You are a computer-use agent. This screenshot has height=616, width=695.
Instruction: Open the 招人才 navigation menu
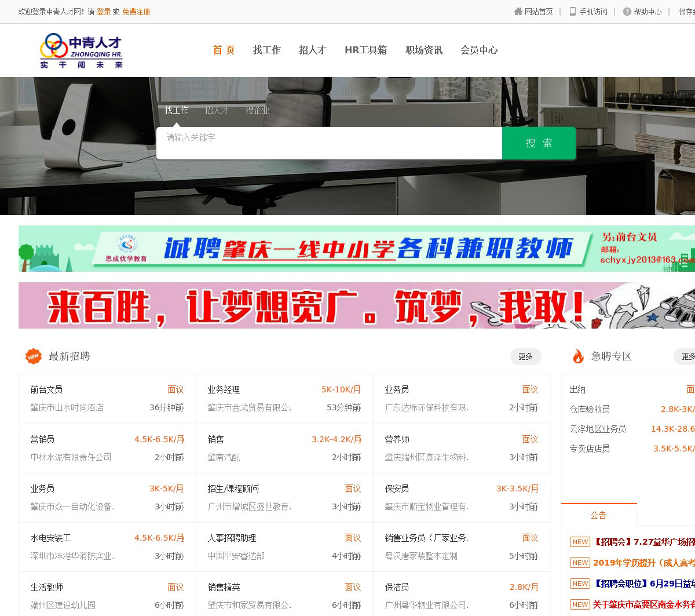click(313, 50)
